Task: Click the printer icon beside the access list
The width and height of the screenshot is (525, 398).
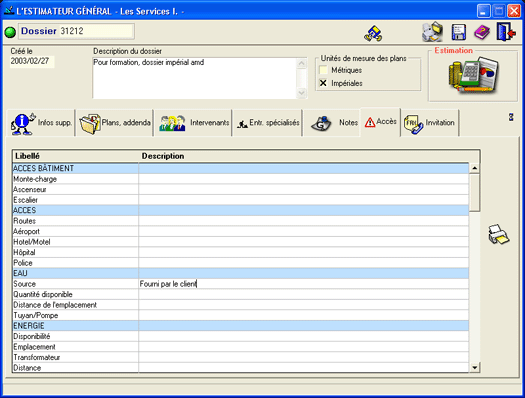Action: (498, 235)
